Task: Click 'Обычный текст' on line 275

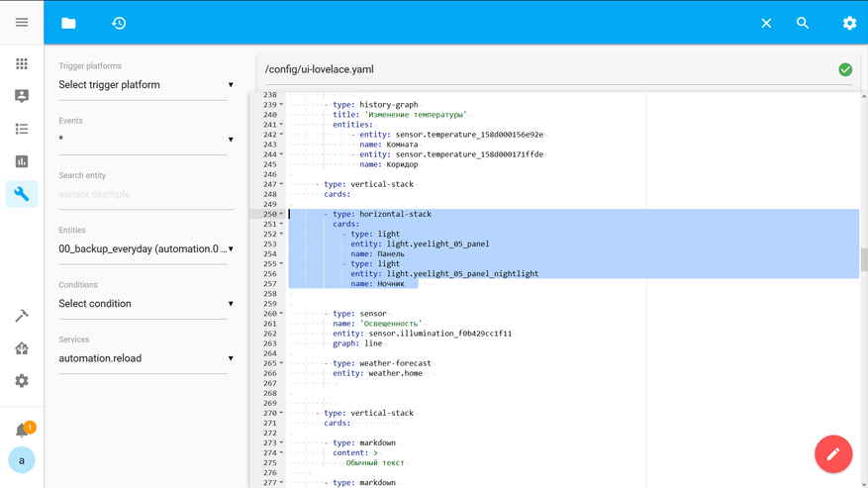Action: 375,462
